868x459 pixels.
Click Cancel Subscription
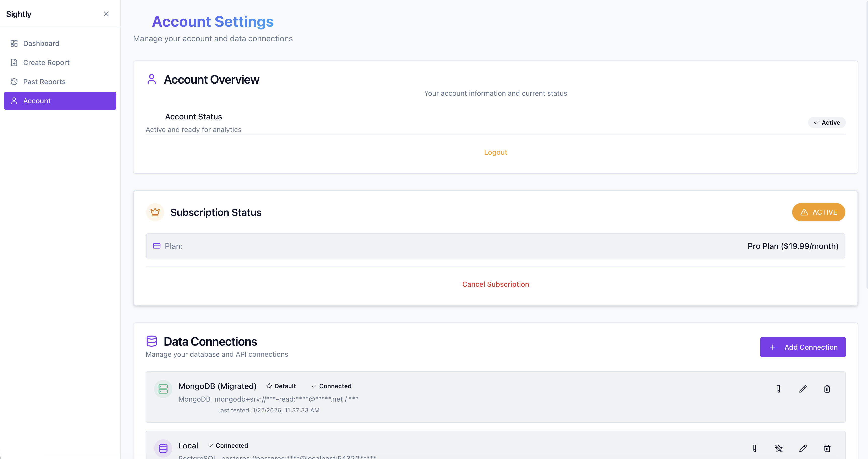495,284
